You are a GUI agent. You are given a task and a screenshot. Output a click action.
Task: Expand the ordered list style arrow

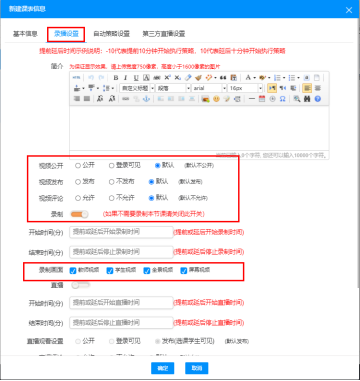(284, 78)
